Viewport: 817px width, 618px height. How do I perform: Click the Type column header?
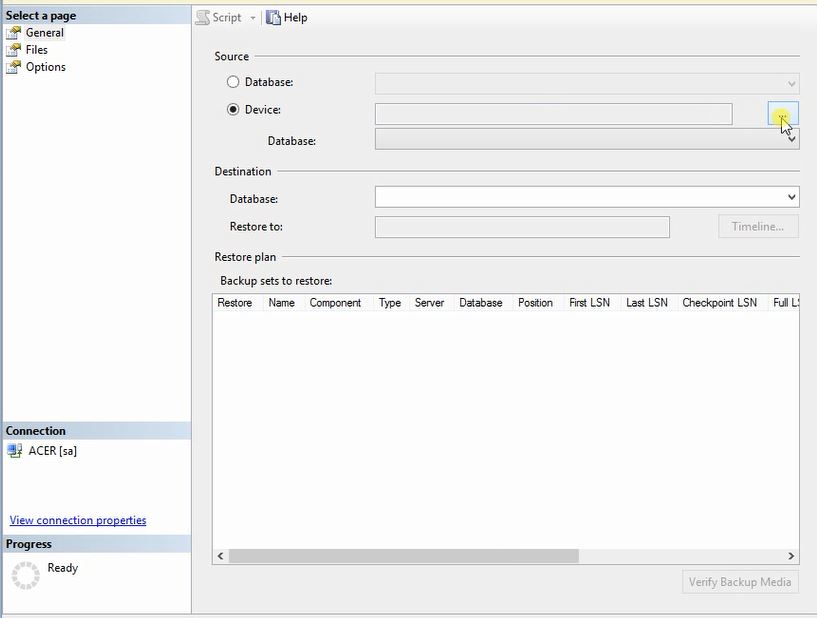[390, 303]
